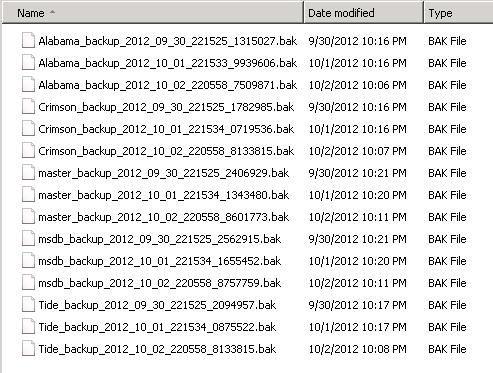Select Crimson_backup_2012_09_30_221525_1782985.bak file name
493x373 pixels.
[x=166, y=107]
